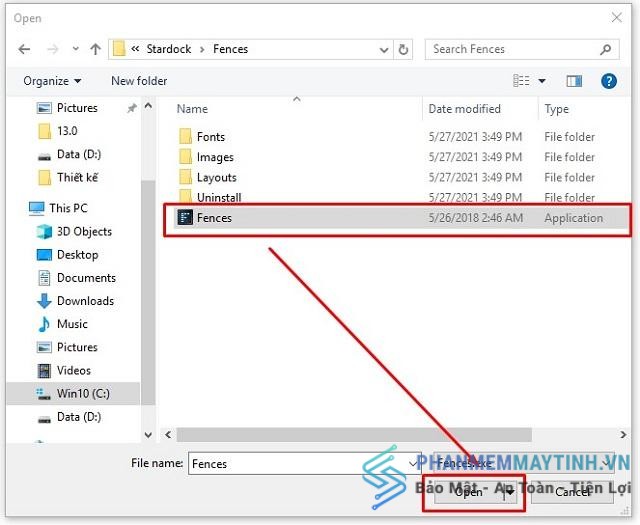The image size is (640, 525).
Task: Sort by Name column
Action: point(192,109)
